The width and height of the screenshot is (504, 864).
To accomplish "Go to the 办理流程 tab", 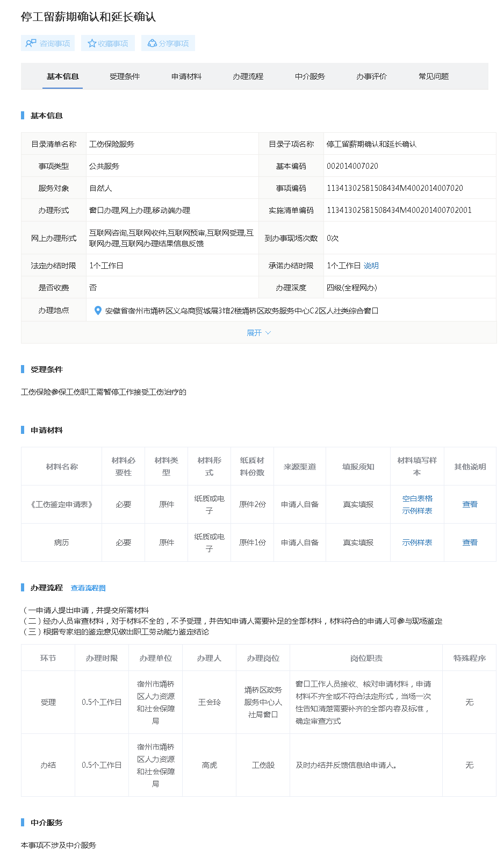I will tap(248, 76).
